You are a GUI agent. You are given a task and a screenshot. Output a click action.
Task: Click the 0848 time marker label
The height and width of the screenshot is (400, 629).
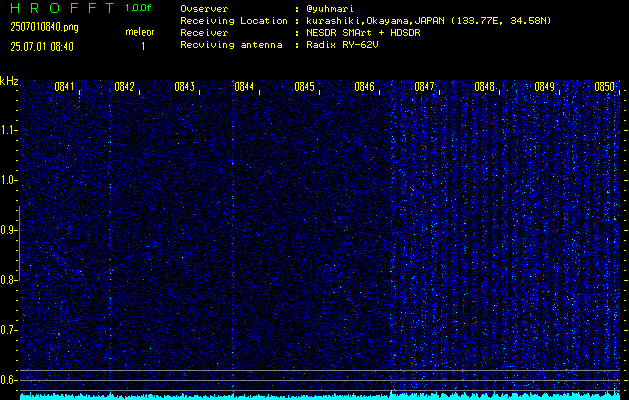click(484, 87)
